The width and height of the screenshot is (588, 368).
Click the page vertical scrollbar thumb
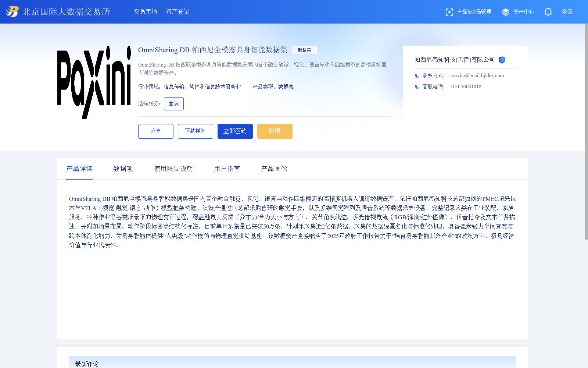586,132
